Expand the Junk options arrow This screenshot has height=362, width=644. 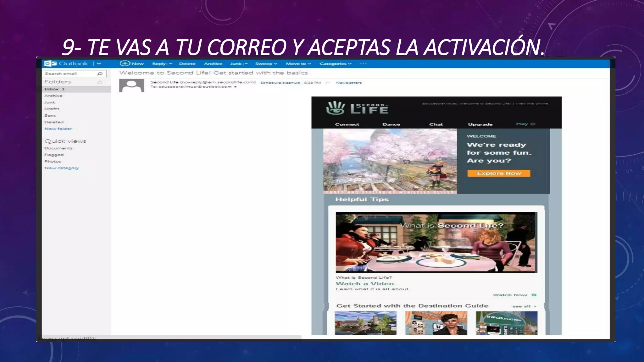(246, 64)
